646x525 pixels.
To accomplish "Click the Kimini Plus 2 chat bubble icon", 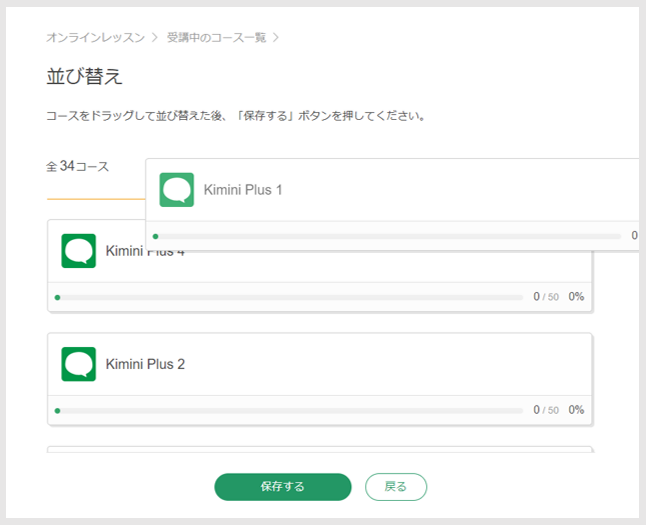I will [x=79, y=364].
